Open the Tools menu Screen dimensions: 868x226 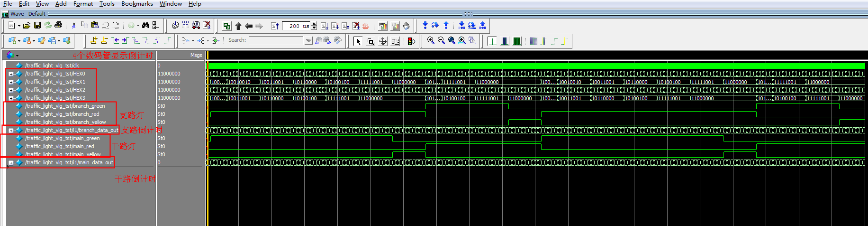click(x=107, y=3)
